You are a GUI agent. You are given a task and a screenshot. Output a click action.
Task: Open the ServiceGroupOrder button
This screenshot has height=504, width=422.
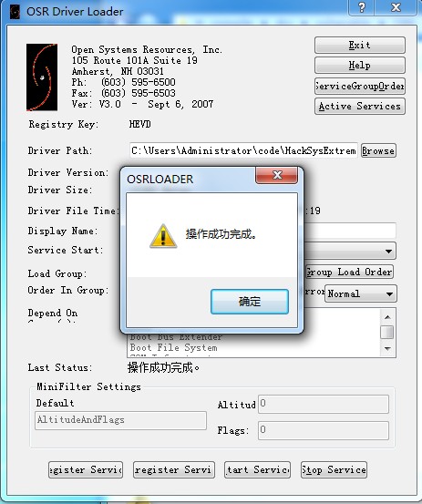(x=360, y=86)
